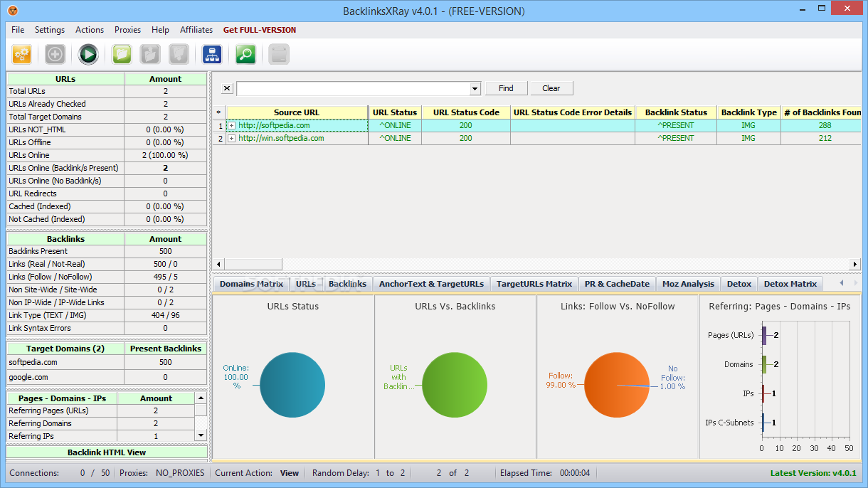Image resolution: width=868 pixels, height=488 pixels.
Task: Click the gray folder download arrow icon
Action: (179, 54)
